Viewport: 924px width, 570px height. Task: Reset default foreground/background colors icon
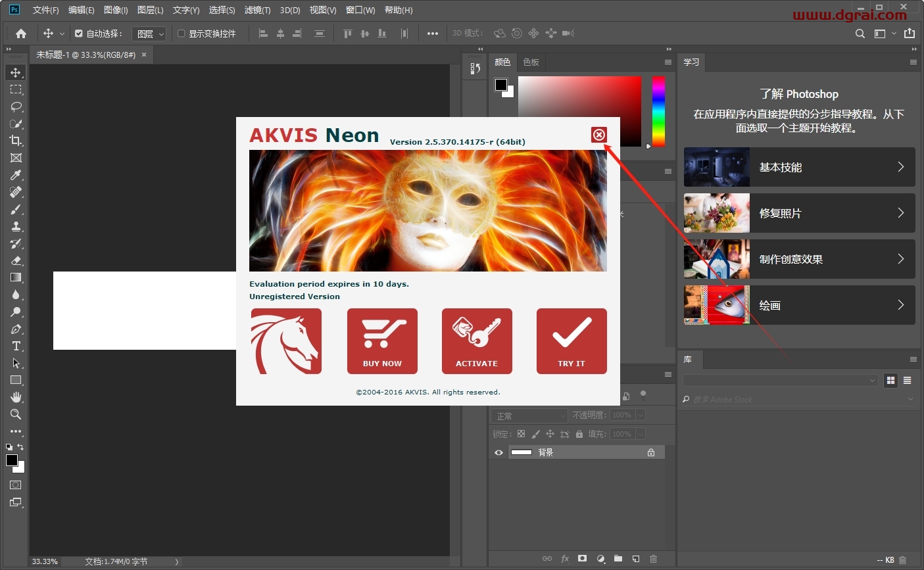9,447
